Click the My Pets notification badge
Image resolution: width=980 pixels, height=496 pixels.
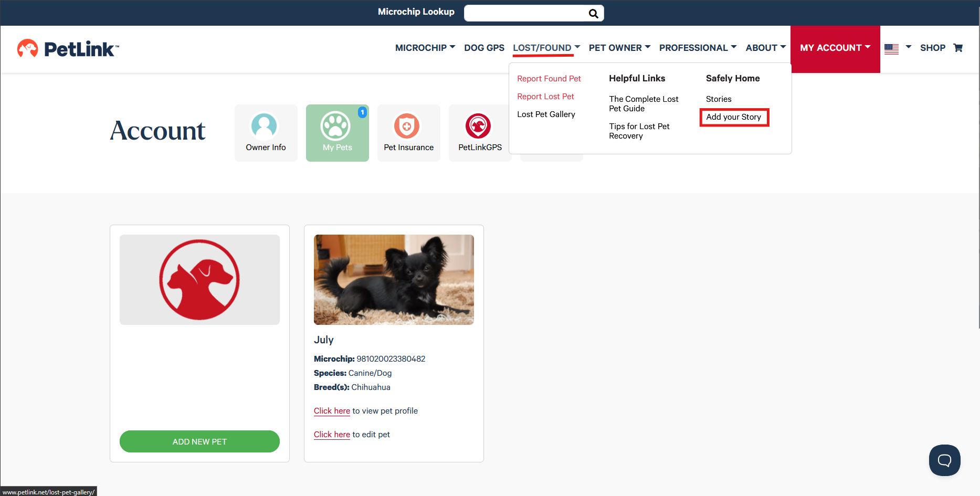pyautogui.click(x=362, y=112)
